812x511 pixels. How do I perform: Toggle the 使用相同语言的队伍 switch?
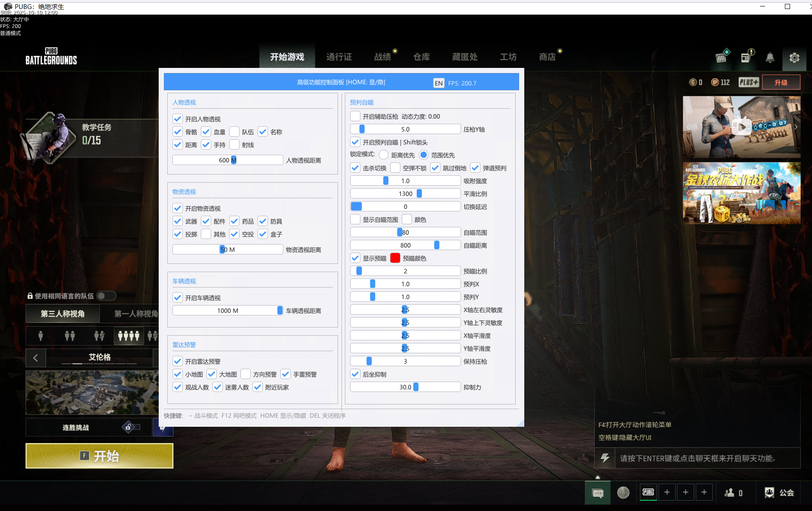[x=106, y=296]
